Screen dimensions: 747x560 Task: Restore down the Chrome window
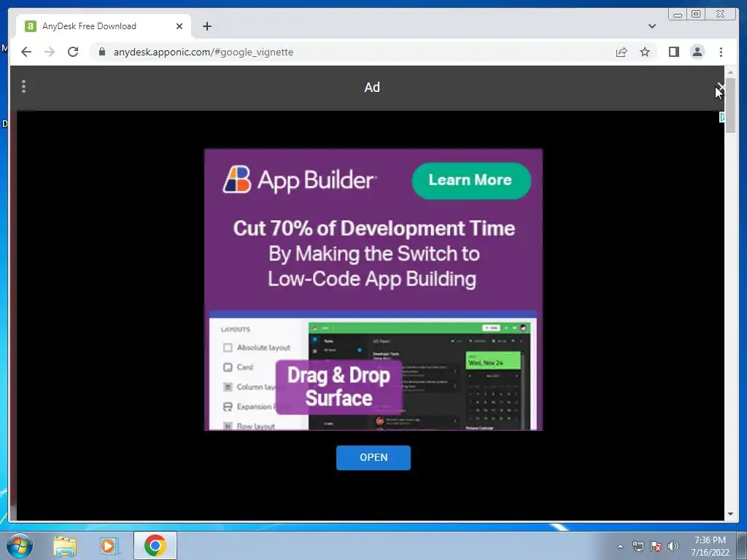(696, 15)
